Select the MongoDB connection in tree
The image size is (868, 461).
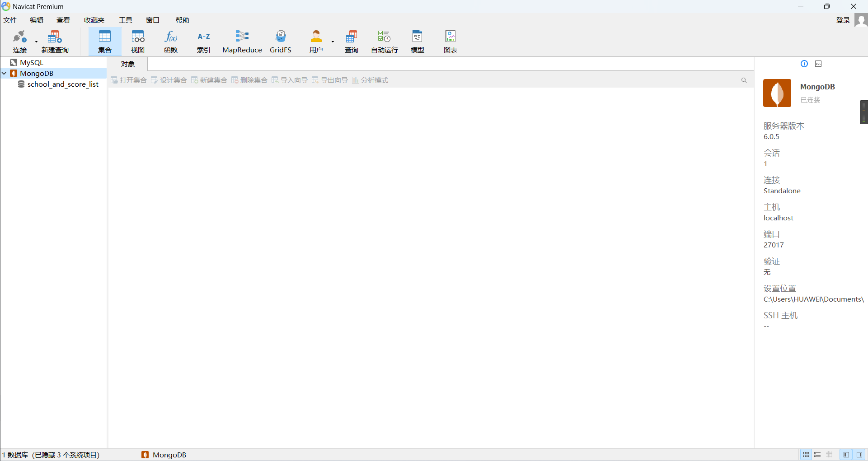click(x=36, y=73)
